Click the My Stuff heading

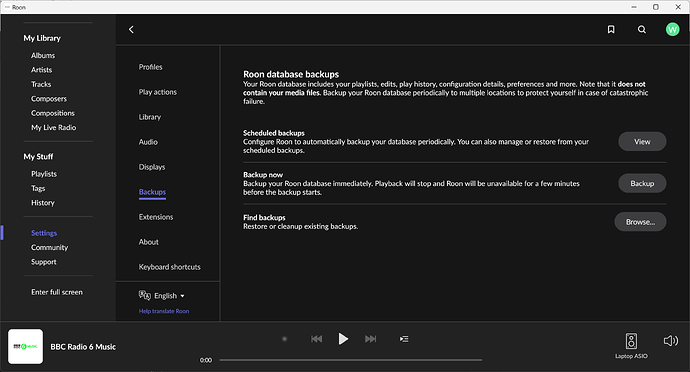(x=38, y=157)
